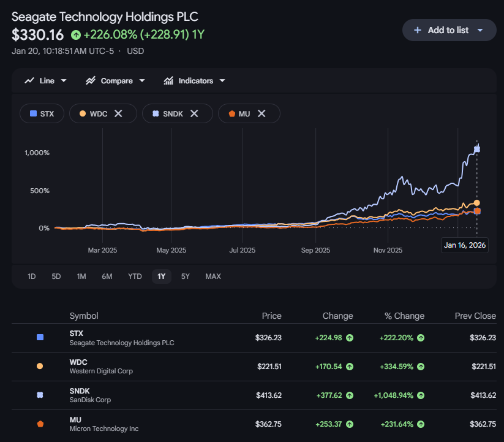Click the green up-arrow icon beside +226.08%
504x442 pixels.
pos(76,35)
